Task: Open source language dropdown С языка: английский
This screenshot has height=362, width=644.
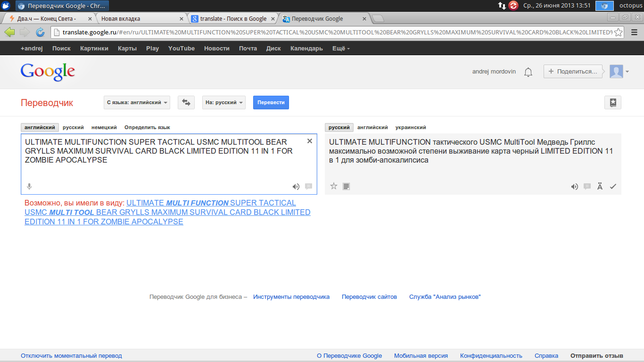Action: point(137,102)
